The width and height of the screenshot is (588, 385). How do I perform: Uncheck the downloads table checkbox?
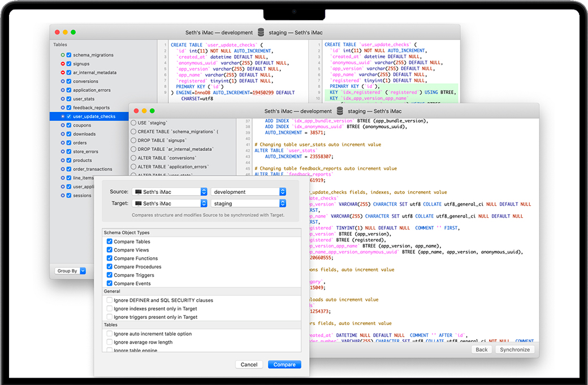pyautogui.click(x=69, y=135)
